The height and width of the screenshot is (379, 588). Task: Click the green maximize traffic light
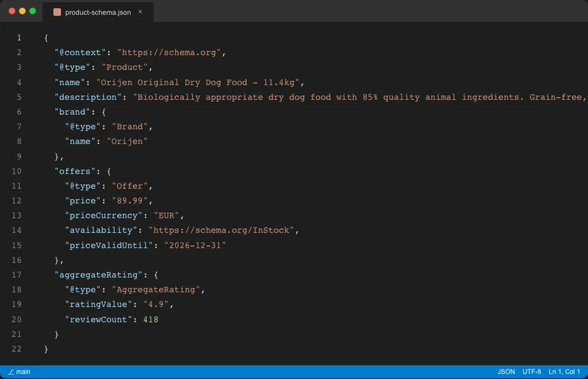[x=32, y=10]
